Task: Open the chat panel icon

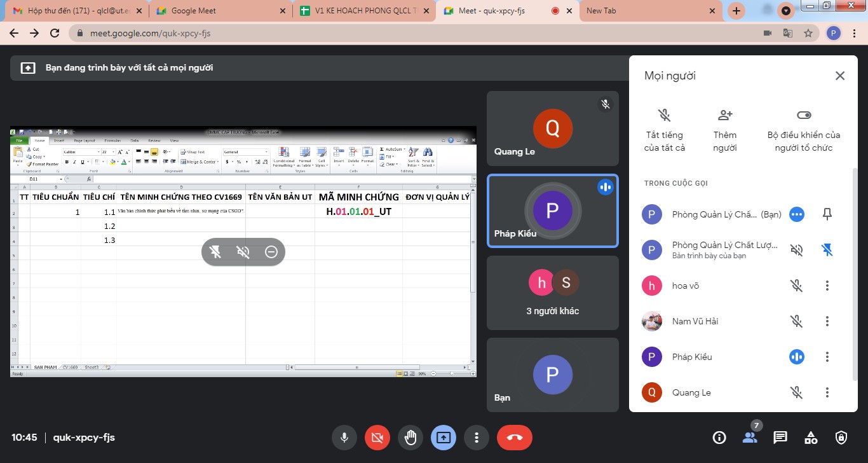Action: point(780,438)
